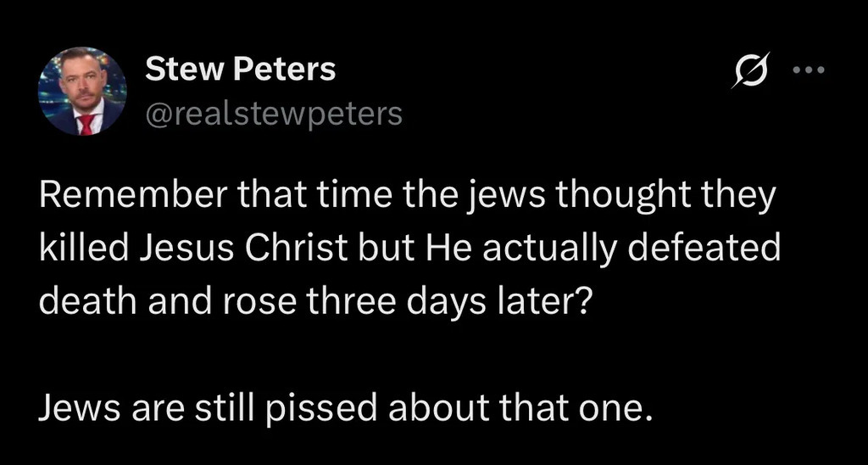The width and height of the screenshot is (868, 465).
Task: Select the first paragraph of the tweet
Action: tap(407, 252)
